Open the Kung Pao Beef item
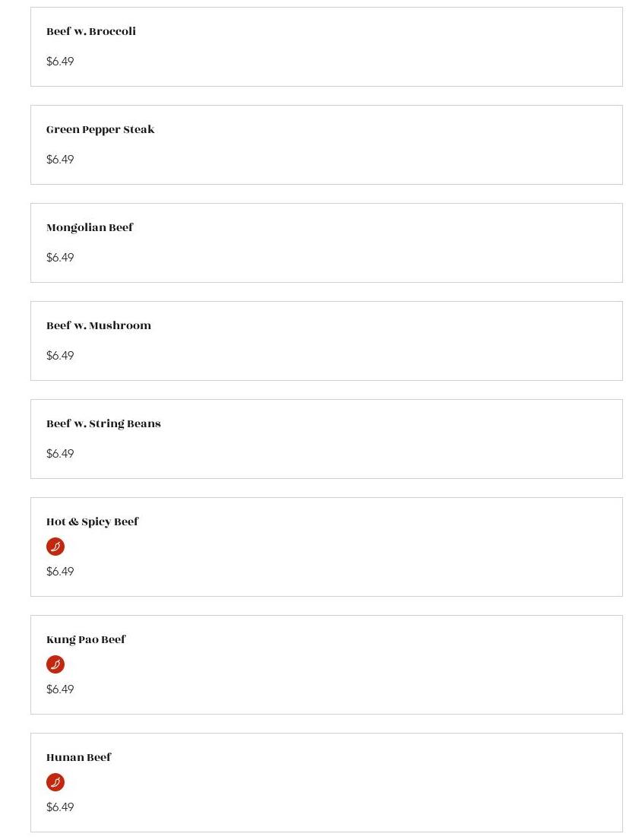The height and width of the screenshot is (840, 642). click(x=86, y=640)
